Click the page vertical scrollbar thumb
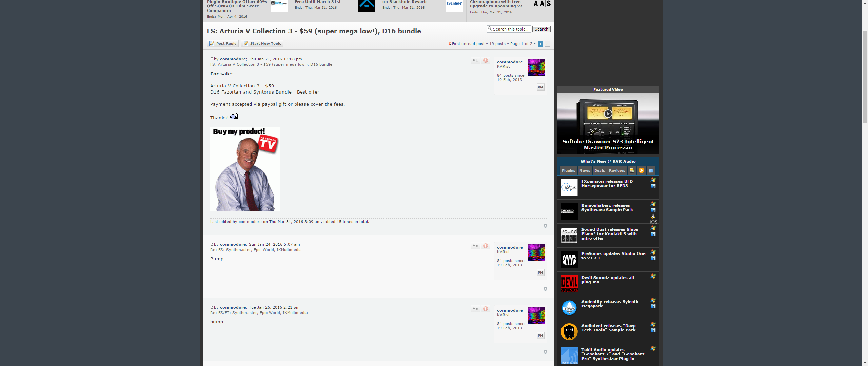 pyautogui.click(x=865, y=77)
